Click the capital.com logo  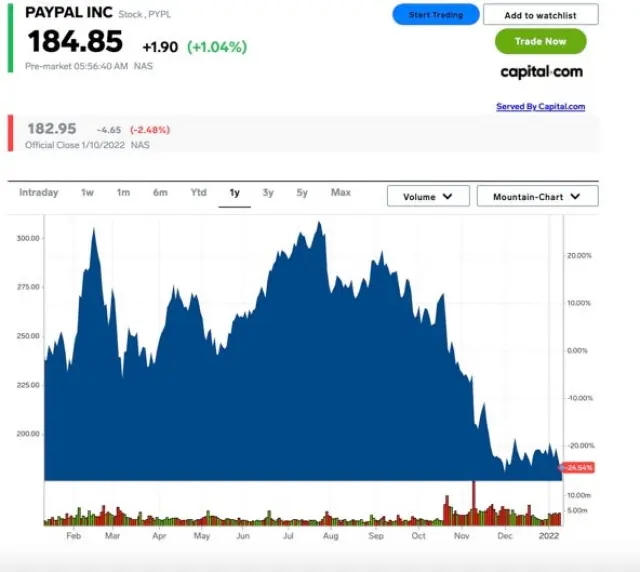coord(541,72)
